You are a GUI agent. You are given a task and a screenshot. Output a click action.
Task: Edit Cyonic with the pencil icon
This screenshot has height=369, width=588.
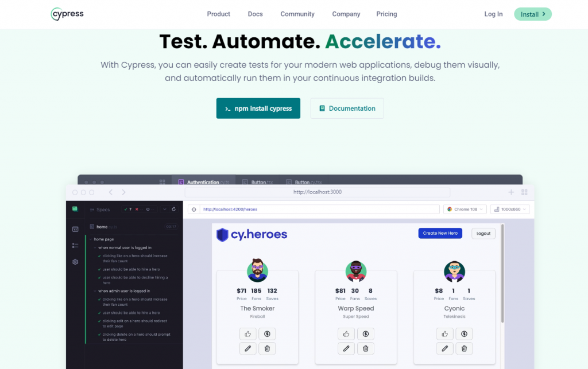445,348
